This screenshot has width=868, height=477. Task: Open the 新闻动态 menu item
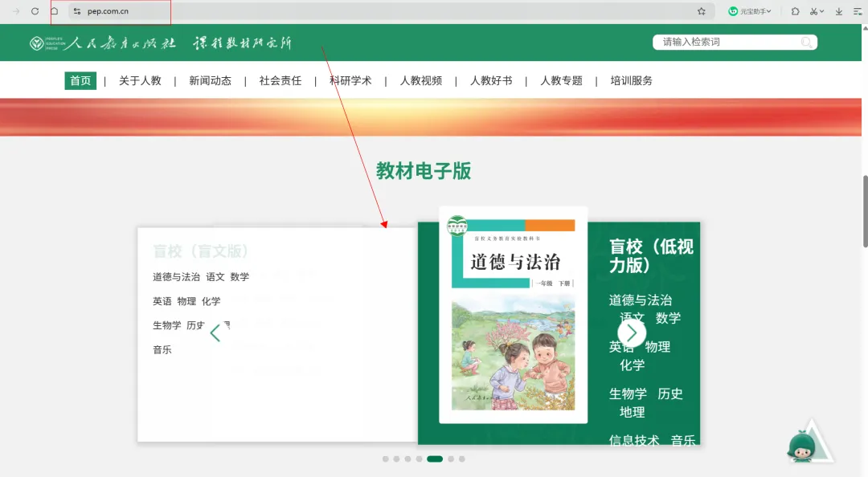[x=211, y=81]
